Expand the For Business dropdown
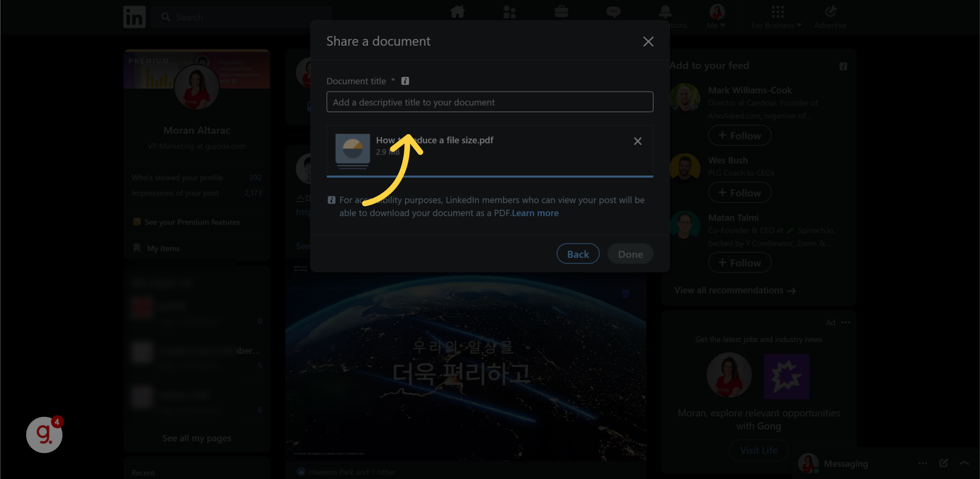This screenshot has height=479, width=980. [x=776, y=17]
